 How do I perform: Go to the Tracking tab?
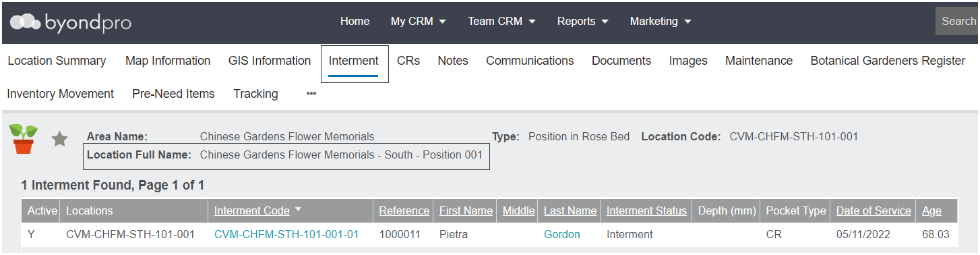point(255,94)
